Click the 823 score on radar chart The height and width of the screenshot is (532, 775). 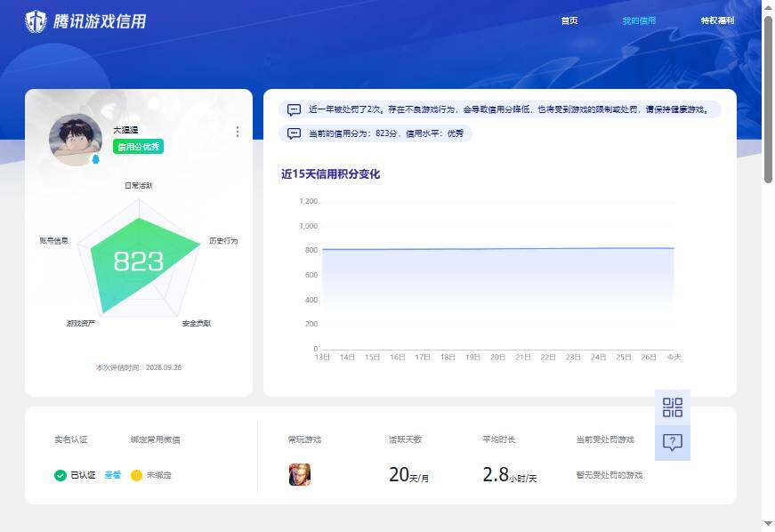pyautogui.click(x=139, y=261)
